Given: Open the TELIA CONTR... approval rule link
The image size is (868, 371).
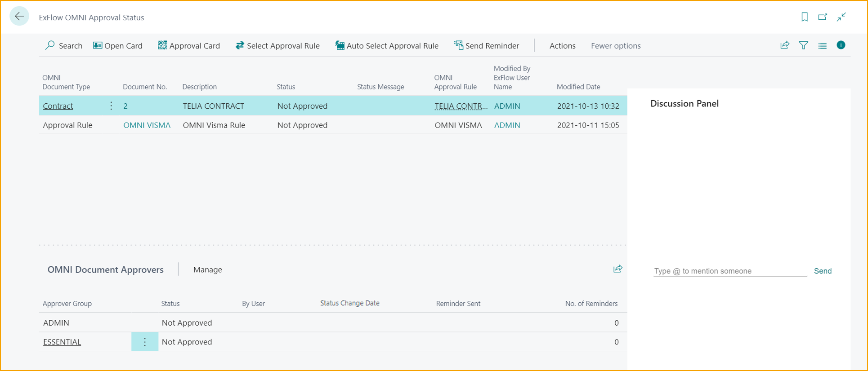Looking at the screenshot, I should pos(461,106).
